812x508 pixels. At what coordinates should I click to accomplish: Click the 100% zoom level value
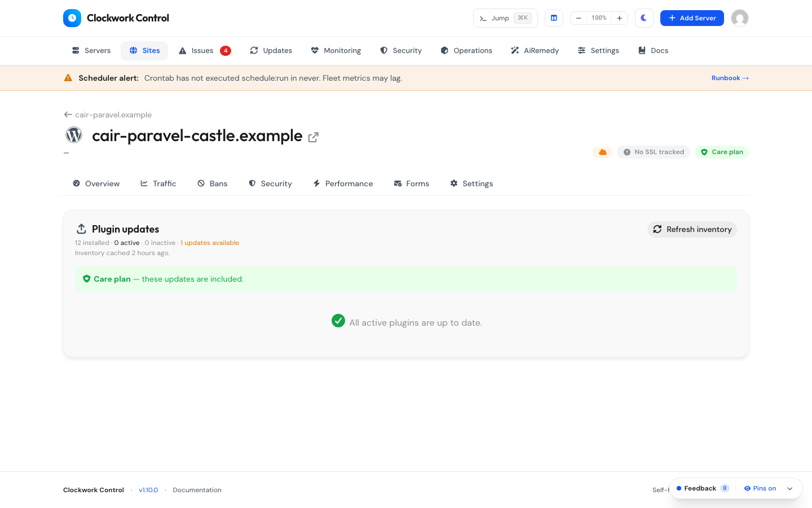tap(599, 18)
